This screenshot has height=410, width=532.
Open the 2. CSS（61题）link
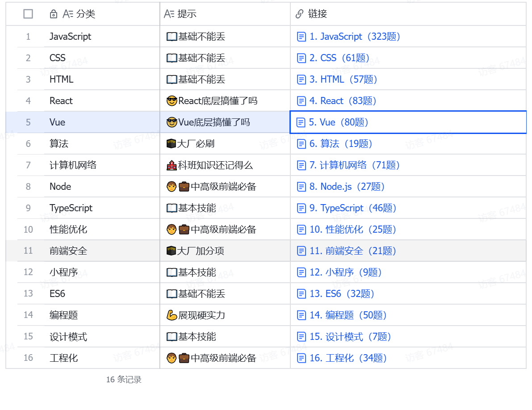pos(339,58)
